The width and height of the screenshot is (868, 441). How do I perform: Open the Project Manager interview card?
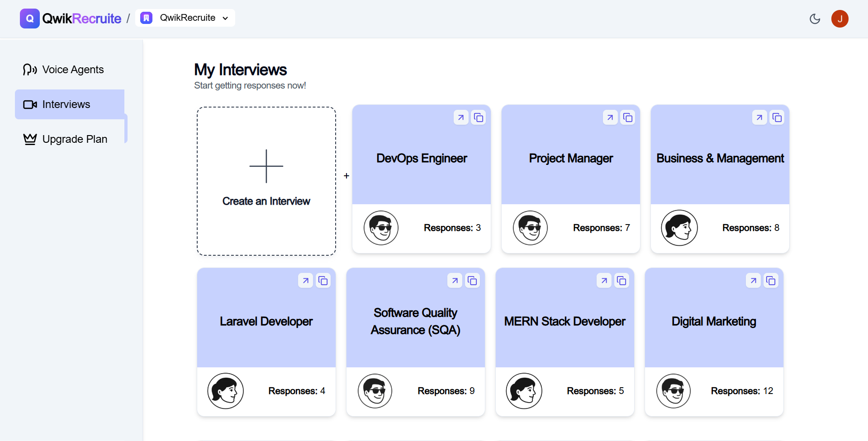click(x=570, y=159)
